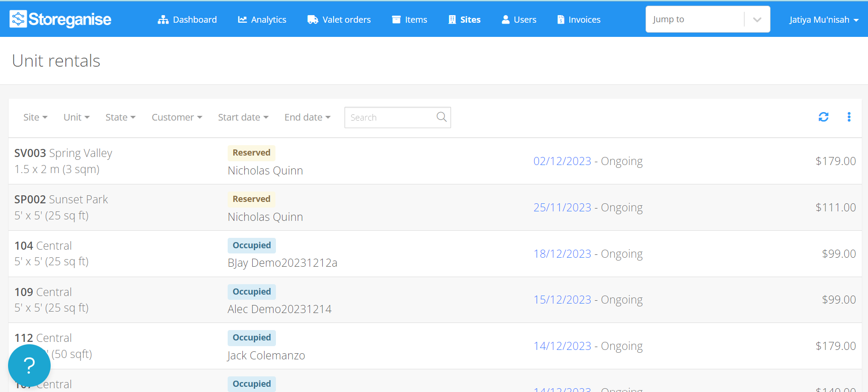The image size is (868, 392).
Task: Open the Sites section
Action: click(465, 19)
